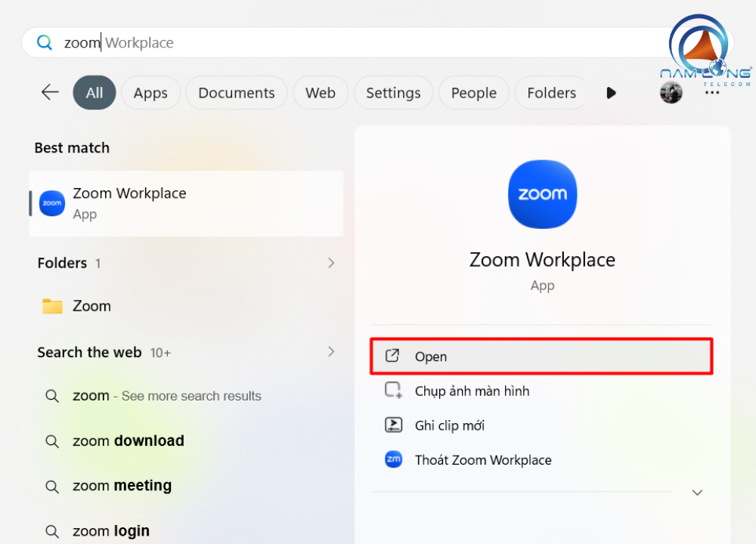The image size is (756, 544).
Task: Click the record clip icon for Ghi clip mới
Action: click(x=393, y=425)
